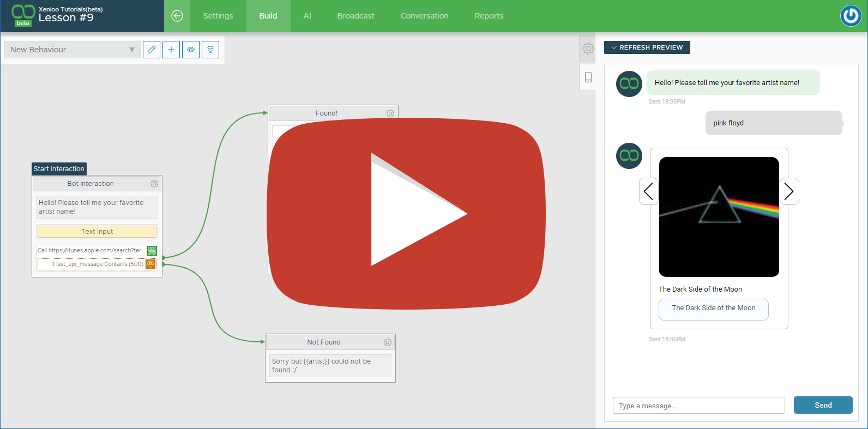Open the Conversation tab

pyautogui.click(x=424, y=16)
